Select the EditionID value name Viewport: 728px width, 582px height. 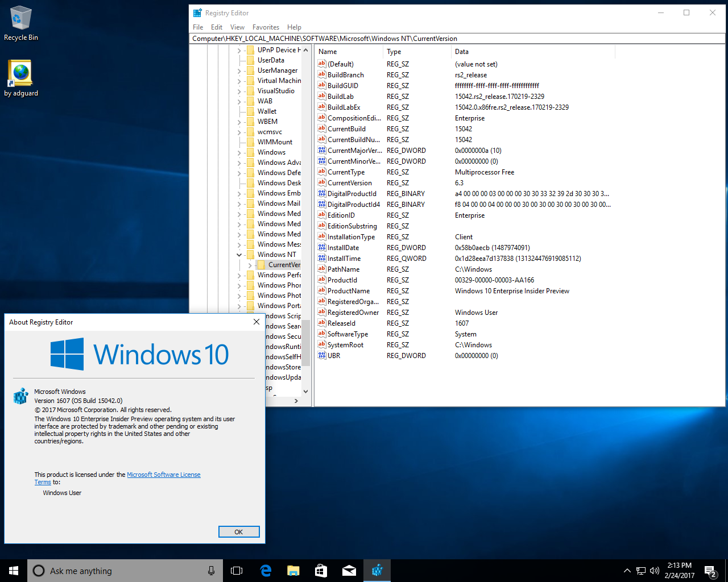(341, 215)
